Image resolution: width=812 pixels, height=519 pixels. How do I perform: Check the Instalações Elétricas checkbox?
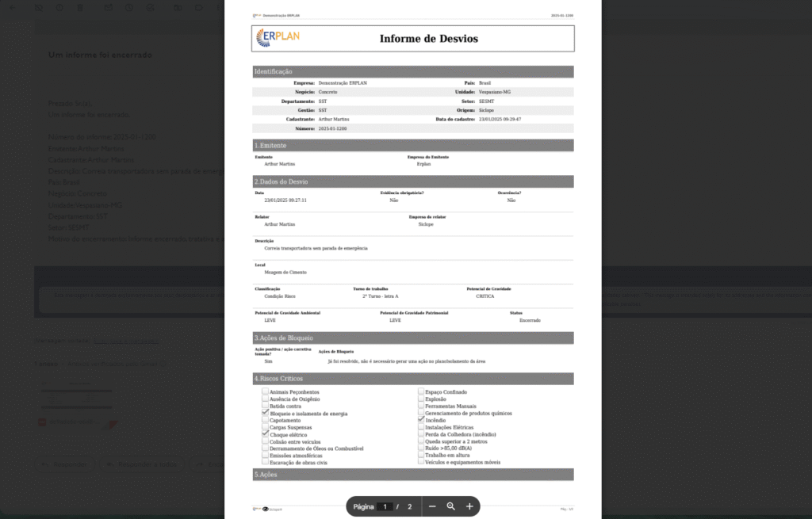pos(421,427)
